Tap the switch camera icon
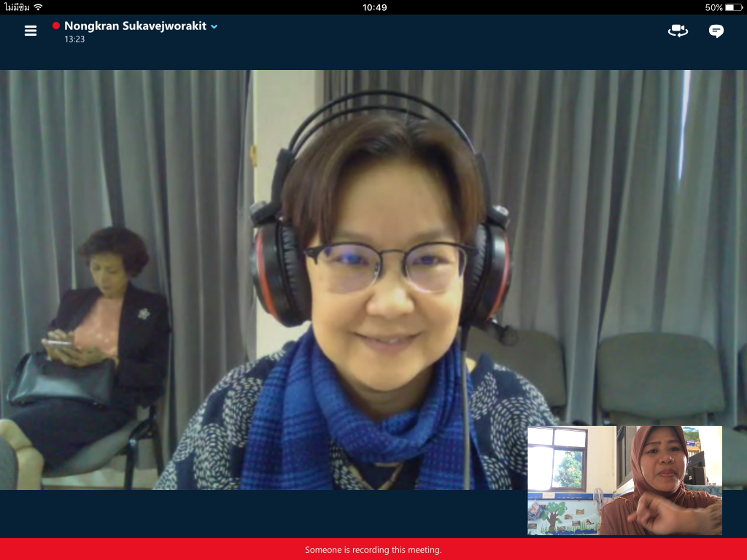 point(678,31)
